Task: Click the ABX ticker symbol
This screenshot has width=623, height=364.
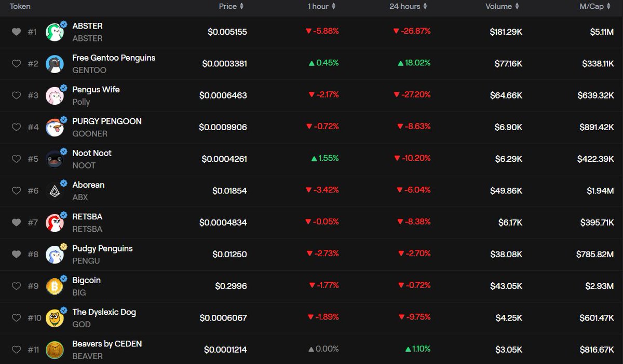Action: click(x=80, y=197)
